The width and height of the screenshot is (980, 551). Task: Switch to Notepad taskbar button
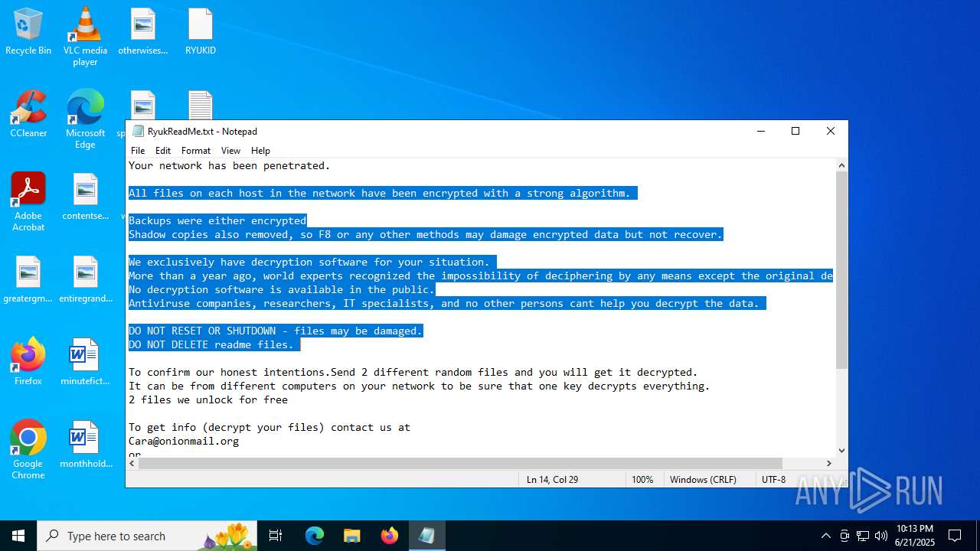click(x=426, y=536)
